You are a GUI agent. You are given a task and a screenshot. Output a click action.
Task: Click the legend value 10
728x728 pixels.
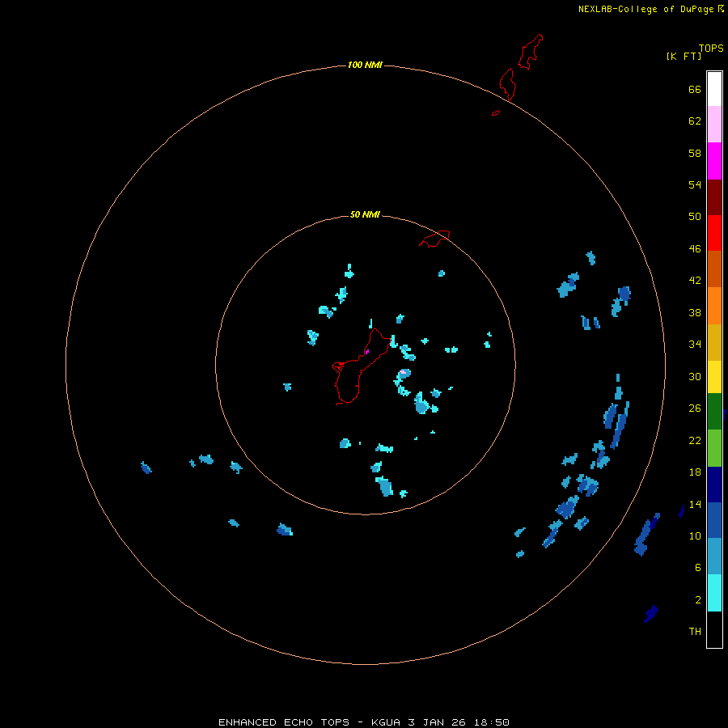click(x=695, y=536)
